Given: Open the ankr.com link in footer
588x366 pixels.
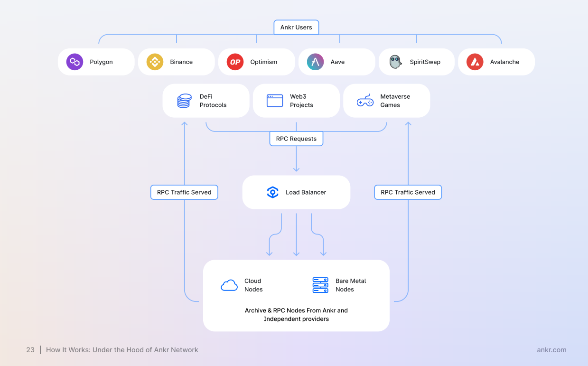Looking at the screenshot, I should [x=551, y=350].
